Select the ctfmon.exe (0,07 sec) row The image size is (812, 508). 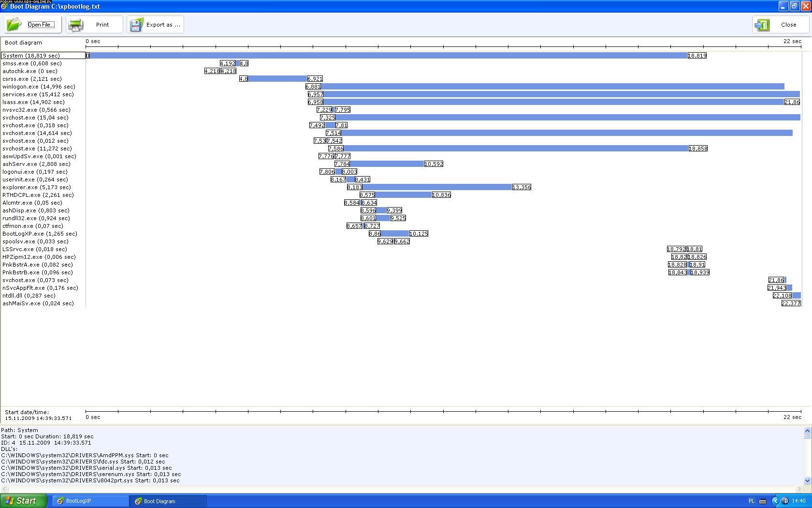pos(32,226)
